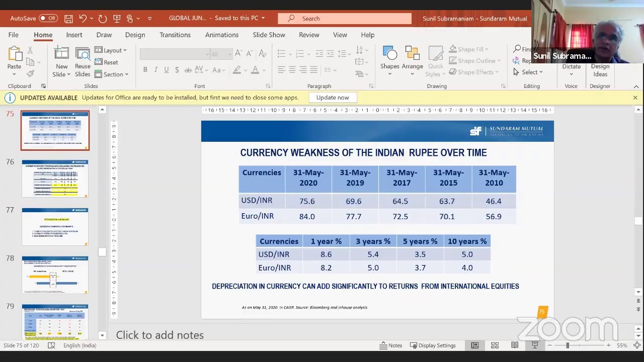644x362 pixels.
Task: Undo the last action
Action: coord(83,18)
